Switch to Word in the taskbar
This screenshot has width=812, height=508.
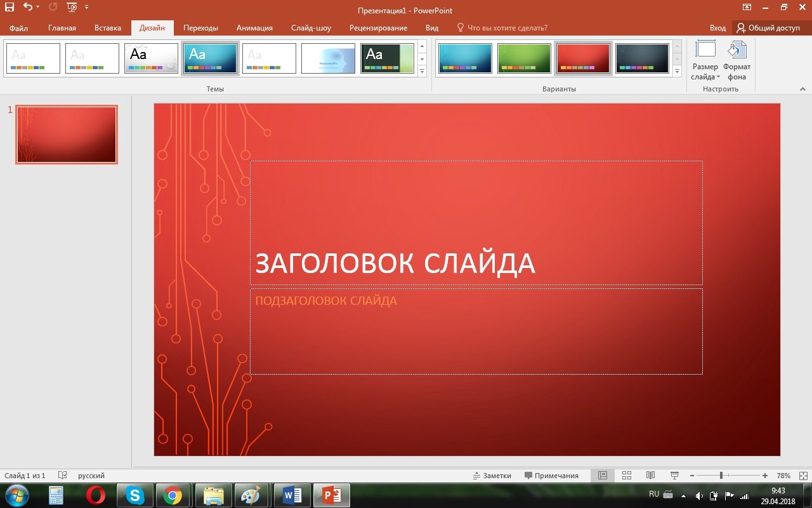tap(292, 495)
